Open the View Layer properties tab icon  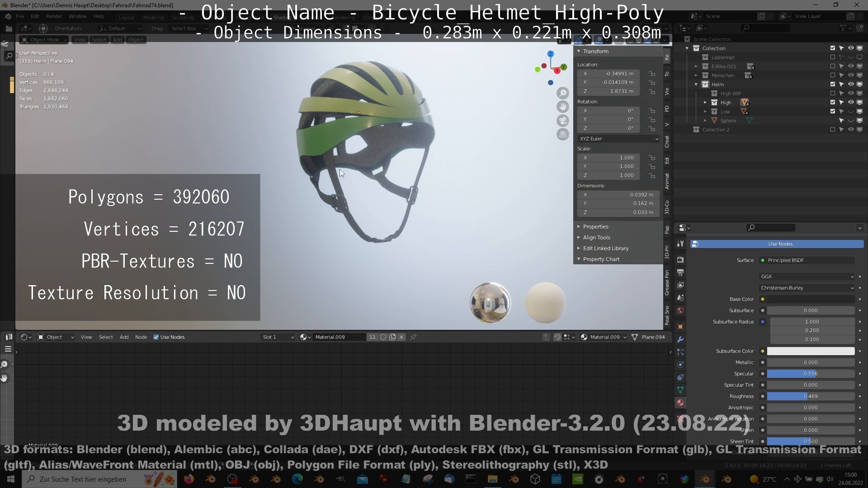coord(680,285)
